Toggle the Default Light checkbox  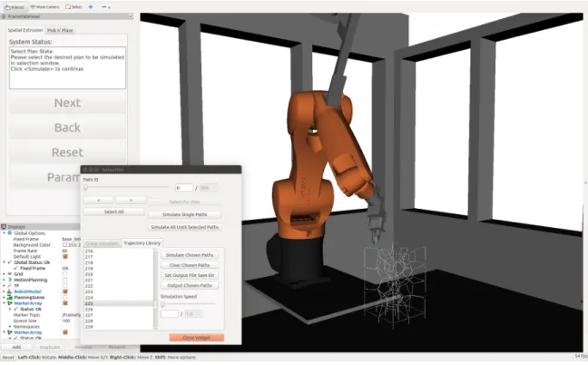click(x=65, y=257)
